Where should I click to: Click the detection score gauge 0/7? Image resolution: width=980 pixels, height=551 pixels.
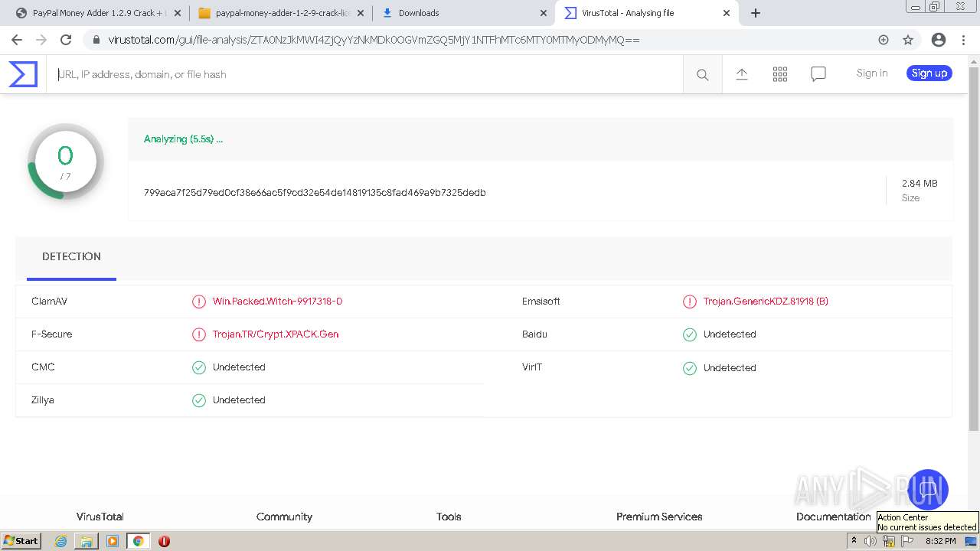pos(65,161)
